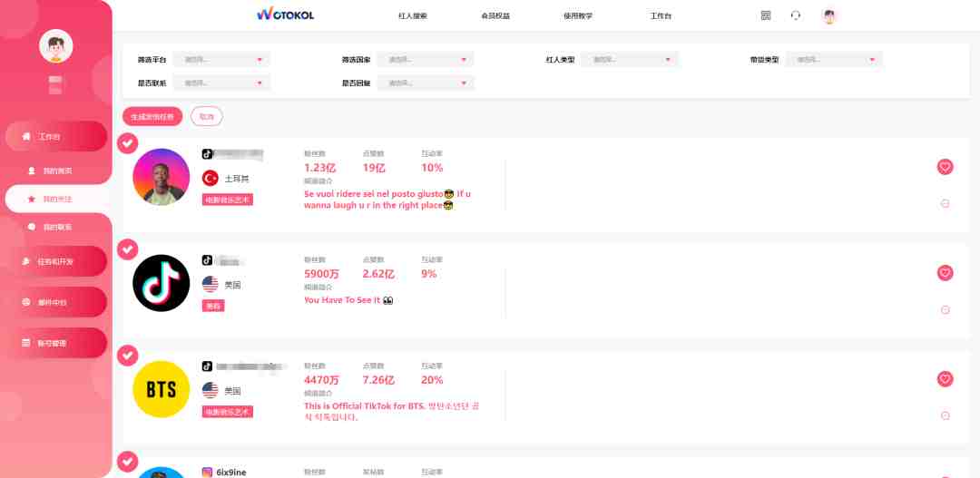This screenshot has width=980, height=478.
Task: Uncheck the selection circle for the Turkey influencer
Action: click(x=128, y=143)
